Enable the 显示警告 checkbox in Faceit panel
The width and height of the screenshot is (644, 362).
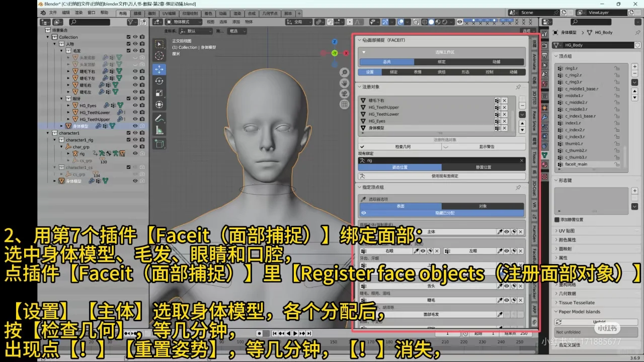tap(446, 146)
